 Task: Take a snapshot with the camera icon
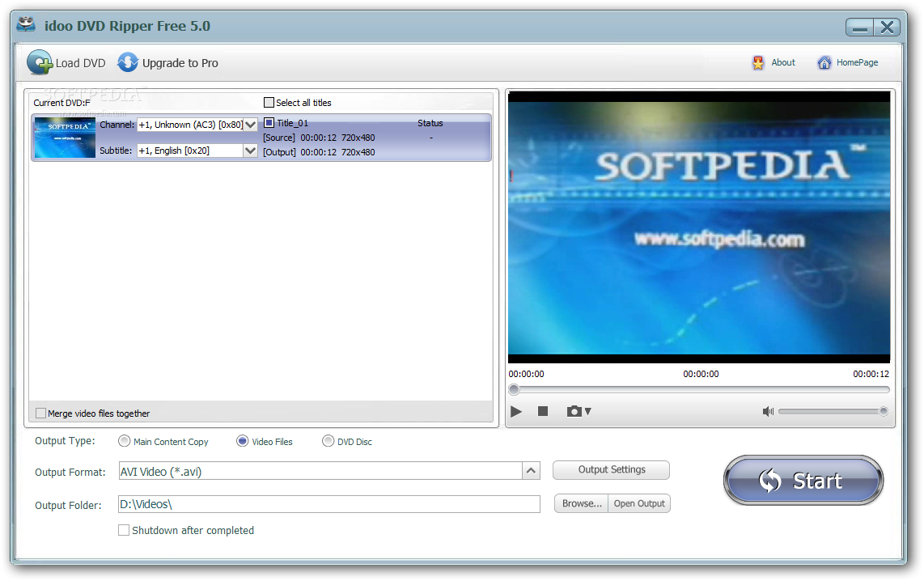click(x=574, y=411)
